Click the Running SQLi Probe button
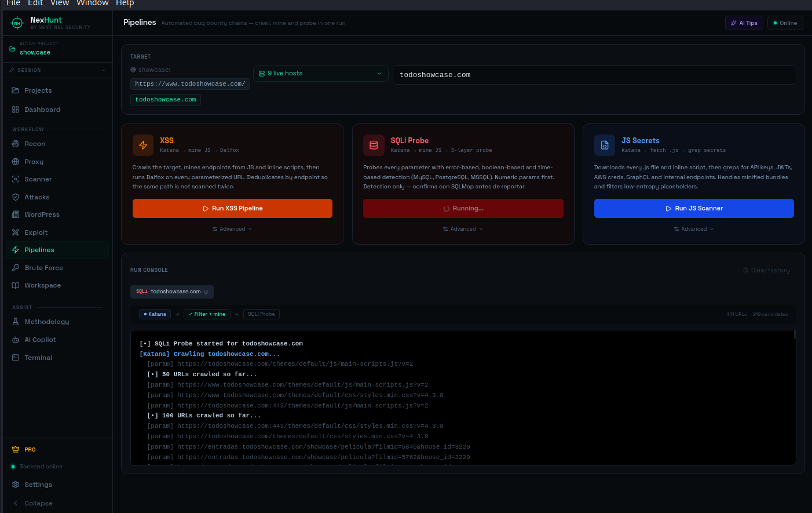 (x=463, y=209)
